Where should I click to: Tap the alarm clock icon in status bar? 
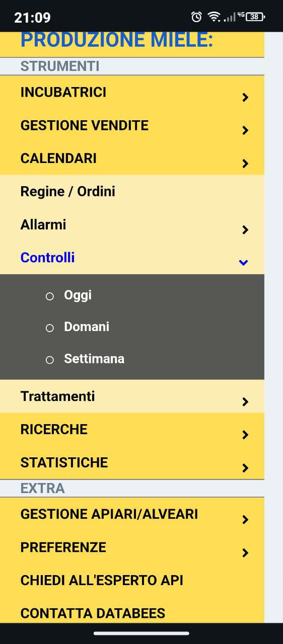click(196, 17)
